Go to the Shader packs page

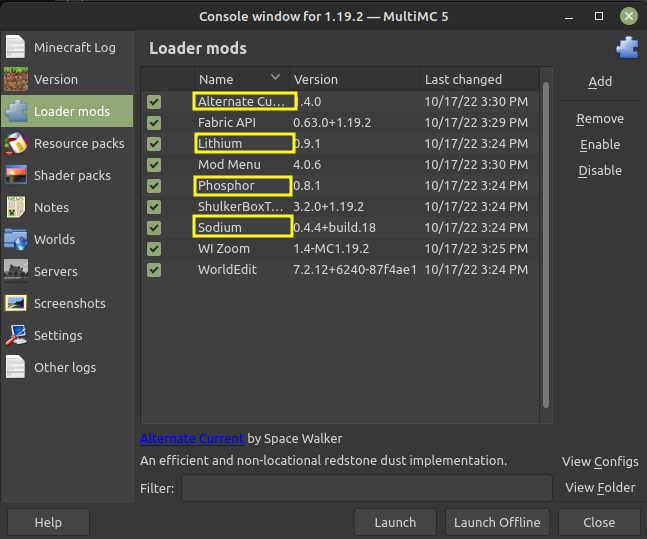click(67, 175)
